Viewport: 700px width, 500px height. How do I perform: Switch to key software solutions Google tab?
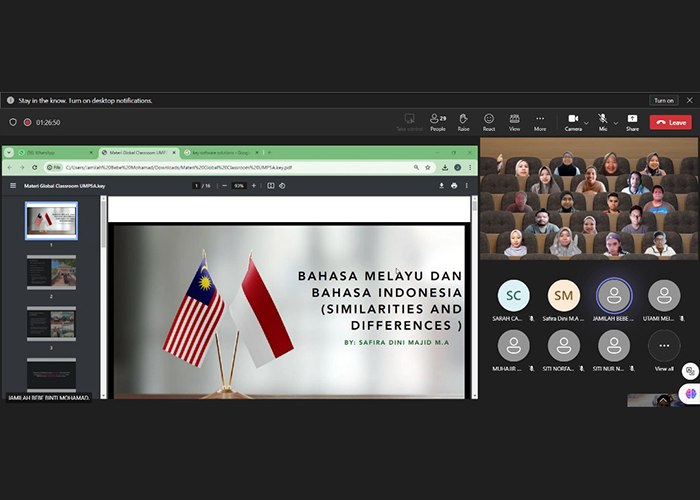tap(222, 153)
